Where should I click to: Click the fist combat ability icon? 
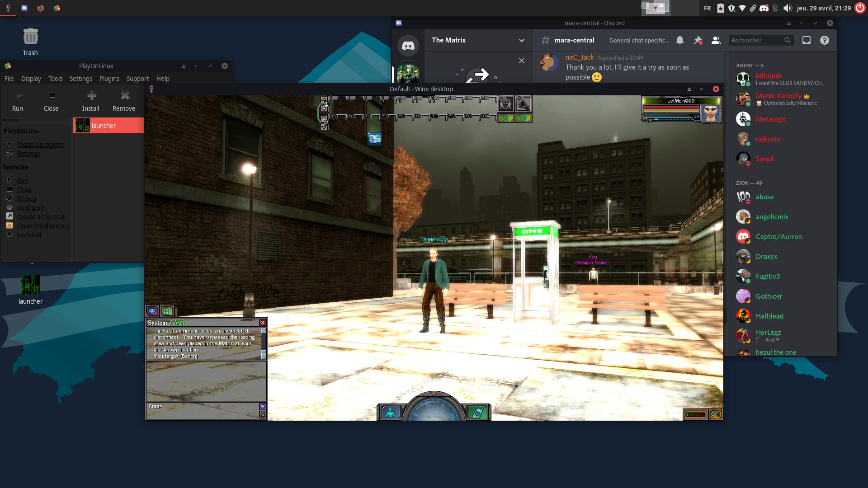point(524,104)
